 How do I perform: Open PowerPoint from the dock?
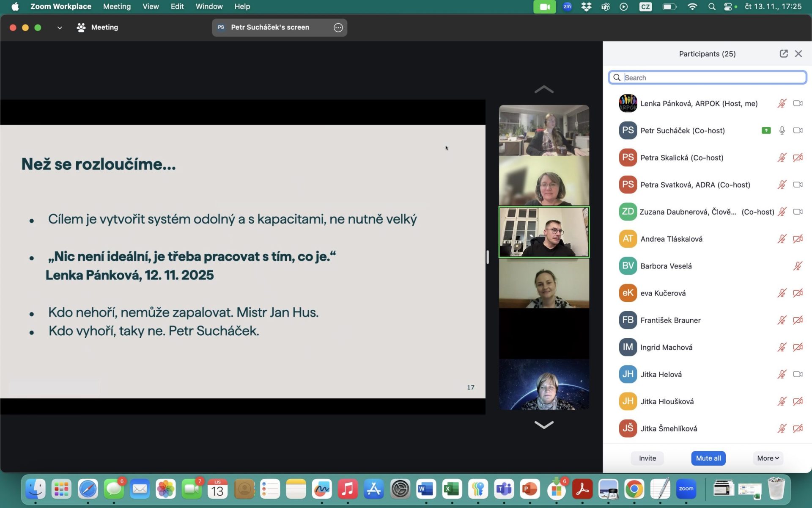click(529, 489)
